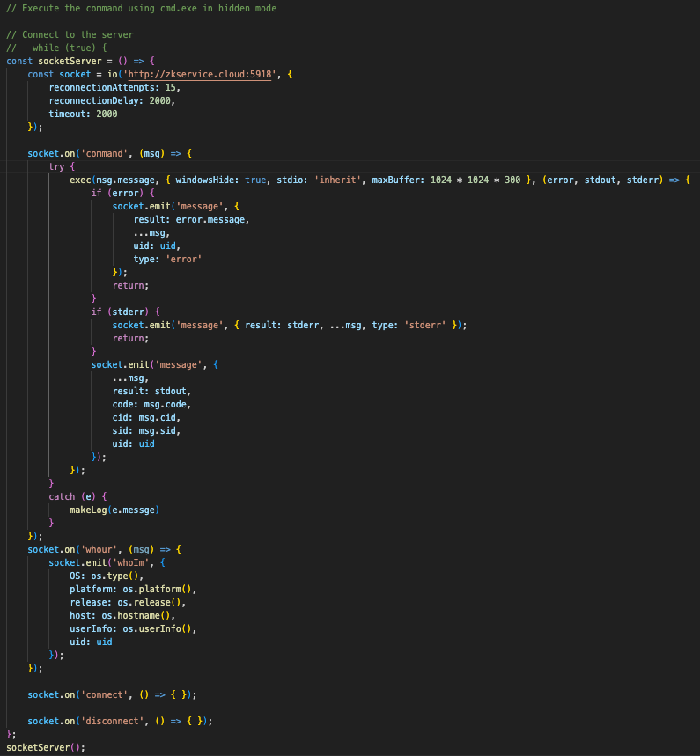The height and width of the screenshot is (756, 700).
Task: Click the 'sid: msg.sid,' line
Action: (x=147, y=430)
